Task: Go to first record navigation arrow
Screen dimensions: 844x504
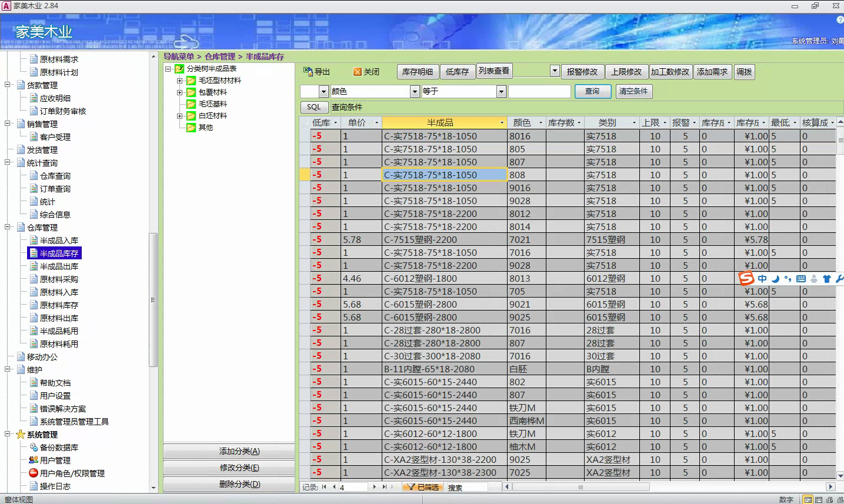Action: tap(324, 487)
